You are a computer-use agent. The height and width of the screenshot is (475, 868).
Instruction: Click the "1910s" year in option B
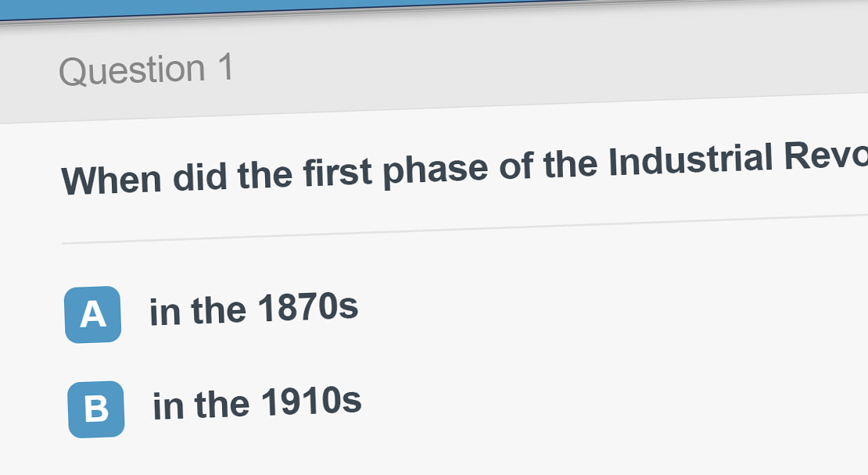310,402
